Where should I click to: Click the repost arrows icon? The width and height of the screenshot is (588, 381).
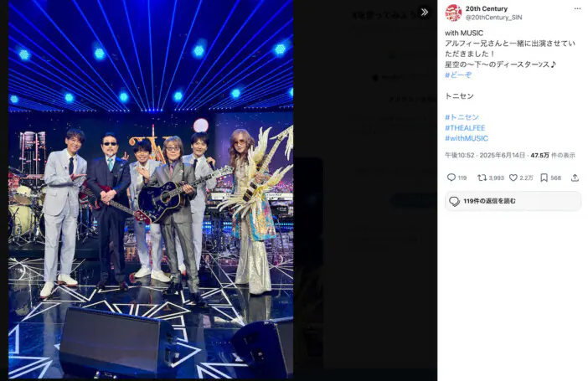tap(482, 178)
